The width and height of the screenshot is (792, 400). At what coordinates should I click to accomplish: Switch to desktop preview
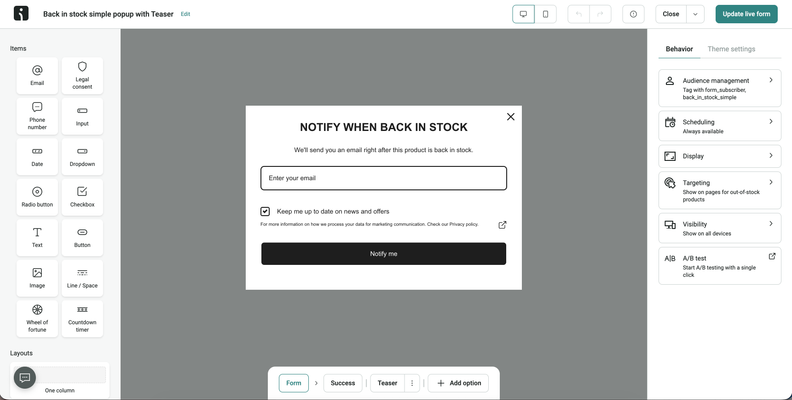[523, 14]
